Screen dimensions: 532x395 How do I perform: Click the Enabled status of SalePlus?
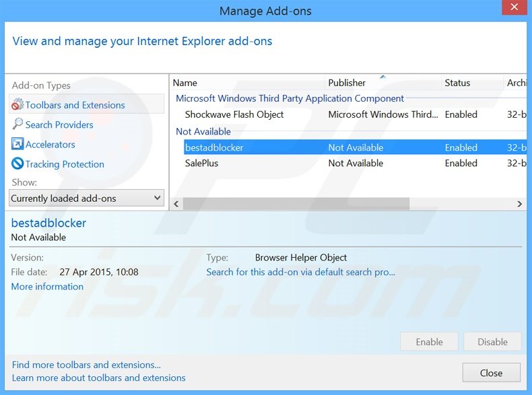click(x=461, y=163)
